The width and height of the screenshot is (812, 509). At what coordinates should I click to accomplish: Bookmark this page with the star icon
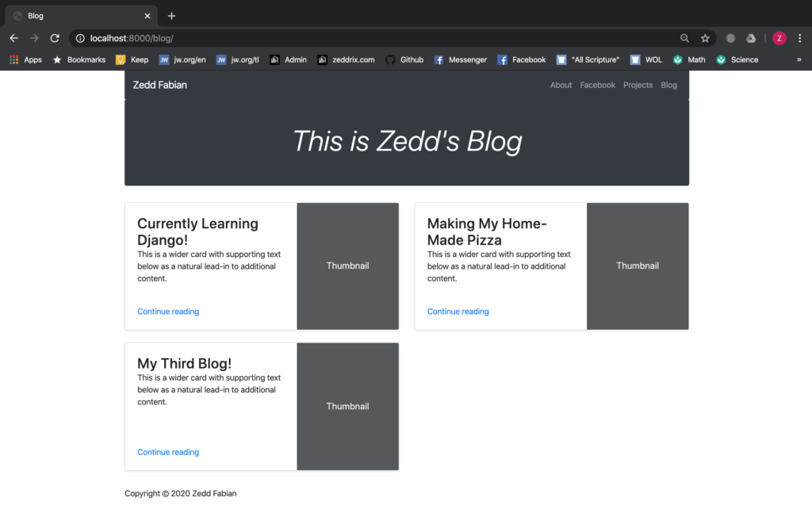pos(705,38)
